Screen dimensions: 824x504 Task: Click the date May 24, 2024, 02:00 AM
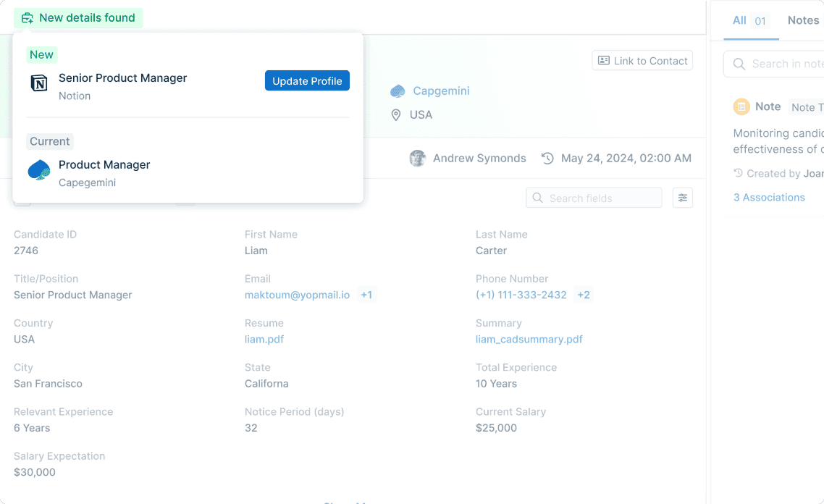pos(626,158)
